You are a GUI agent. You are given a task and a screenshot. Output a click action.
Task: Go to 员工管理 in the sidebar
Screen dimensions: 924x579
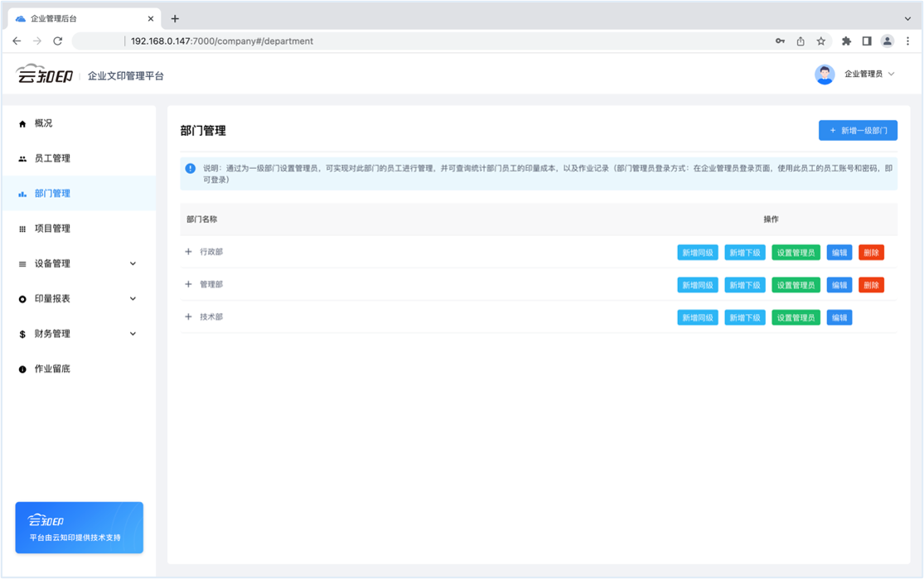point(52,158)
